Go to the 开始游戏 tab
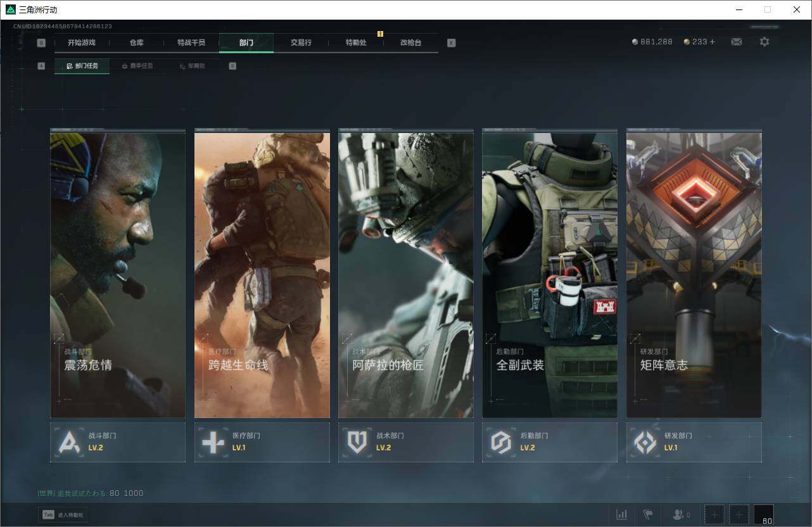 pyautogui.click(x=82, y=42)
